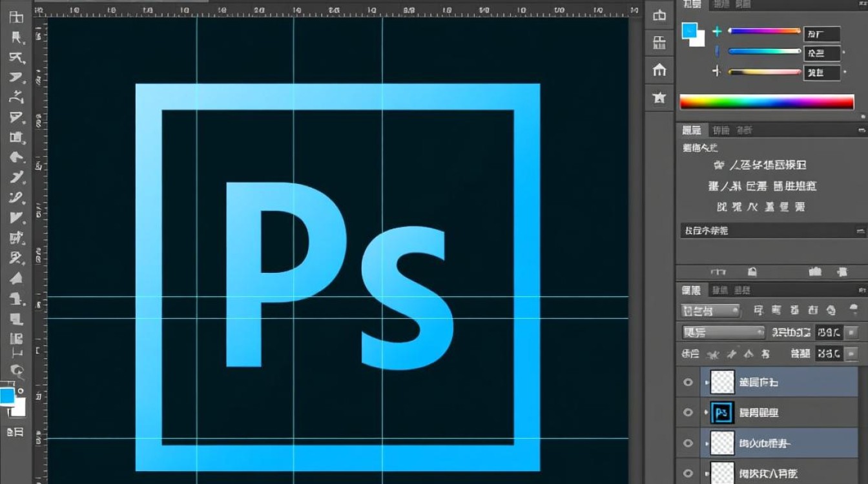
Task: Click the rainbow color spectrum bar
Action: coord(767,102)
